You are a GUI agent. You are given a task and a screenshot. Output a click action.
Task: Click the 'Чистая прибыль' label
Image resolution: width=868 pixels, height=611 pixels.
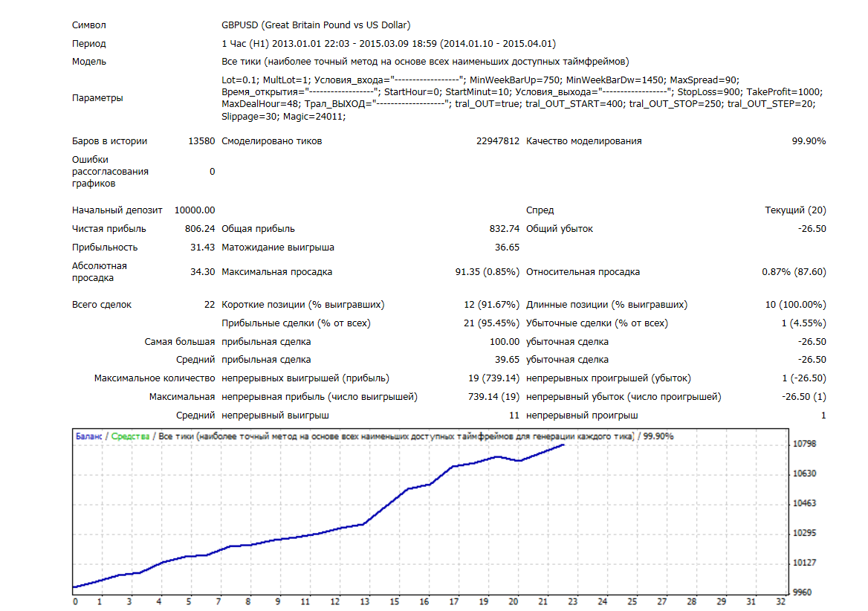click(x=109, y=229)
